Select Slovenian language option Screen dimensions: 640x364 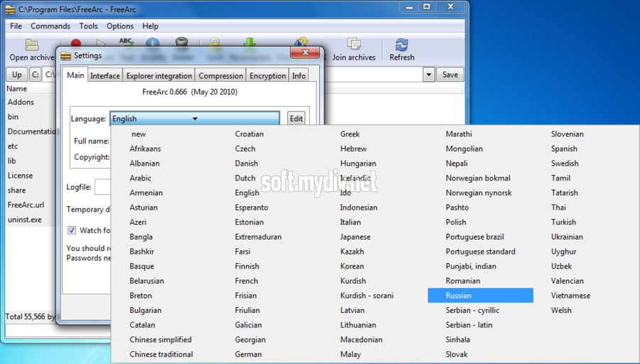(567, 134)
